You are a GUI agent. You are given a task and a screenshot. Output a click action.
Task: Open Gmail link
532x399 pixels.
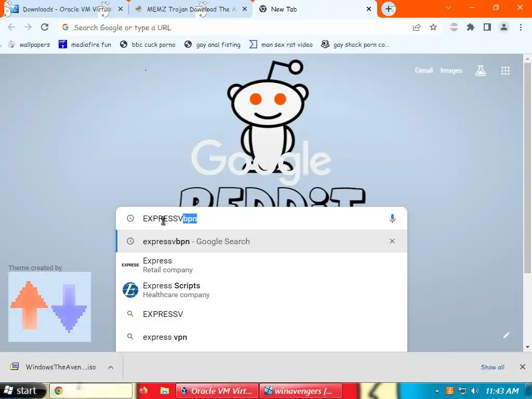pos(424,70)
